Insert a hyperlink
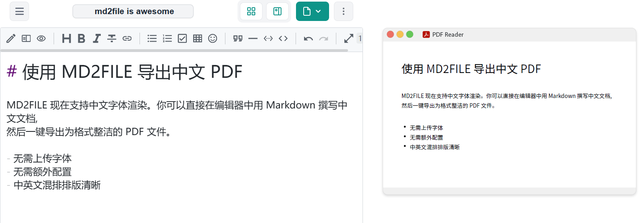Screen dimensions: 644x223 click(127, 38)
